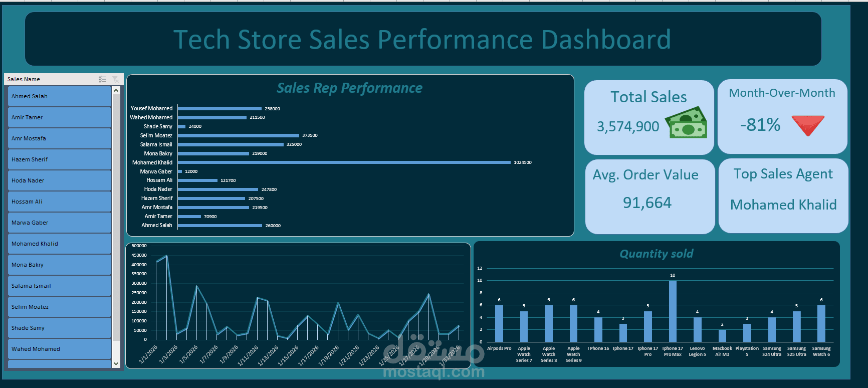The image size is (868, 388).
Task: Click the dashboard title banner
Action: pos(423,39)
